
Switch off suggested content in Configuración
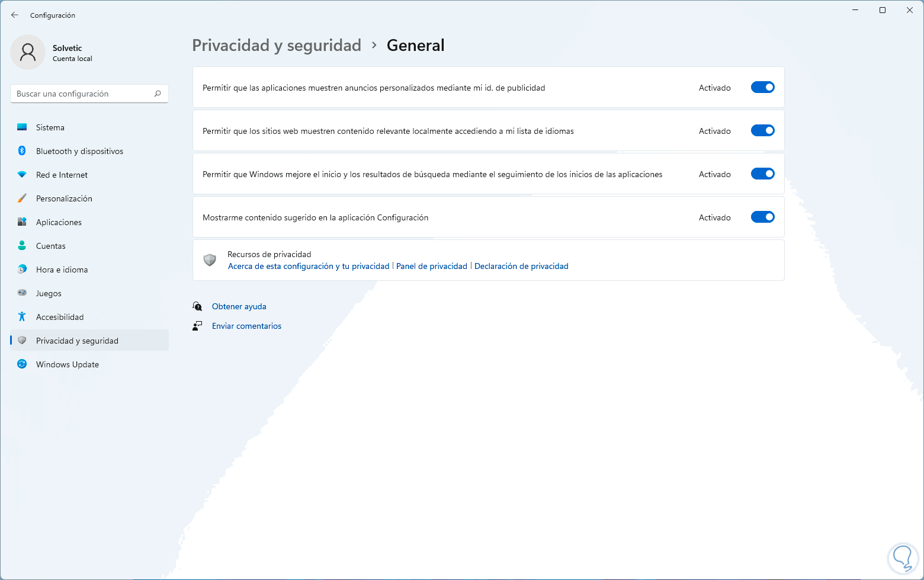(x=762, y=217)
